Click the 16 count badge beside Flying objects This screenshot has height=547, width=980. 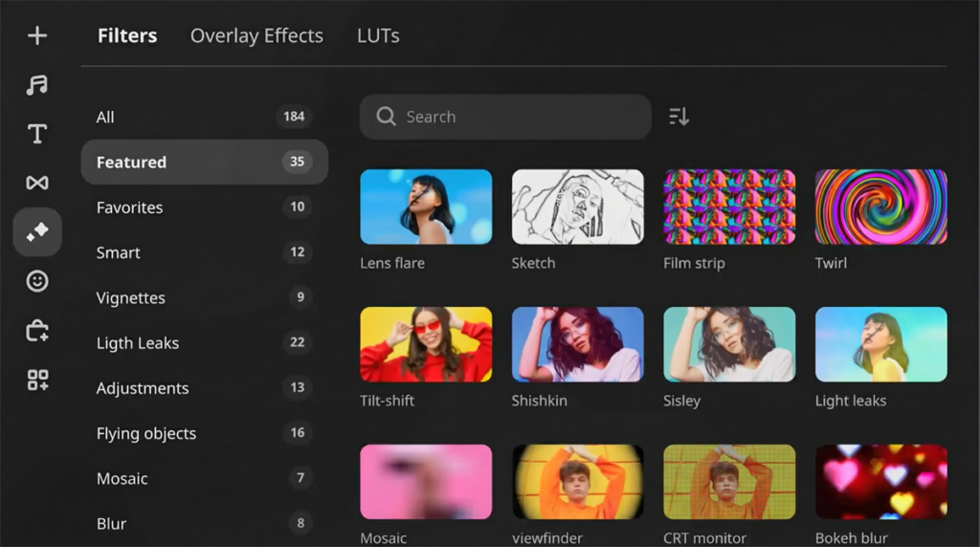[297, 432]
